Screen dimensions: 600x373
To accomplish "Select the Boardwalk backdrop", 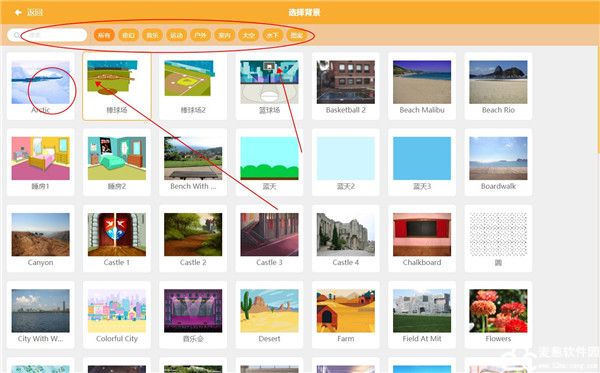I will tap(498, 163).
